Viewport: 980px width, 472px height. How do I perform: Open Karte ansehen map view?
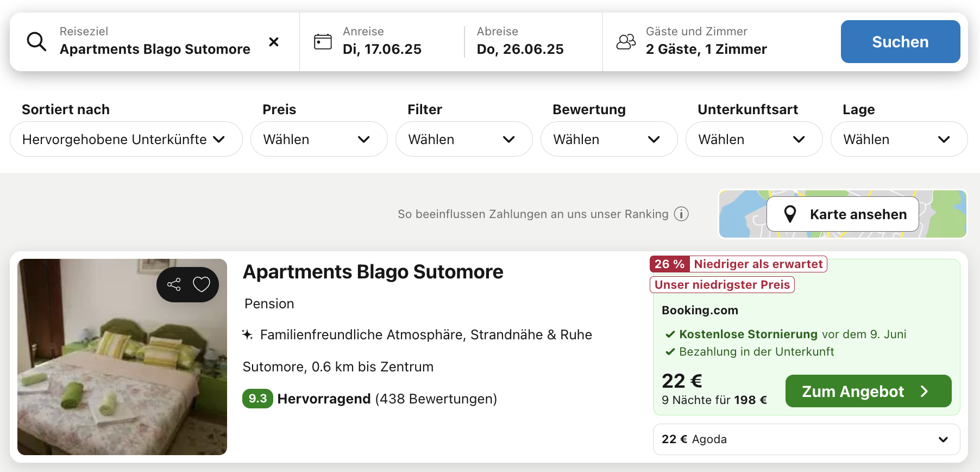coord(843,214)
